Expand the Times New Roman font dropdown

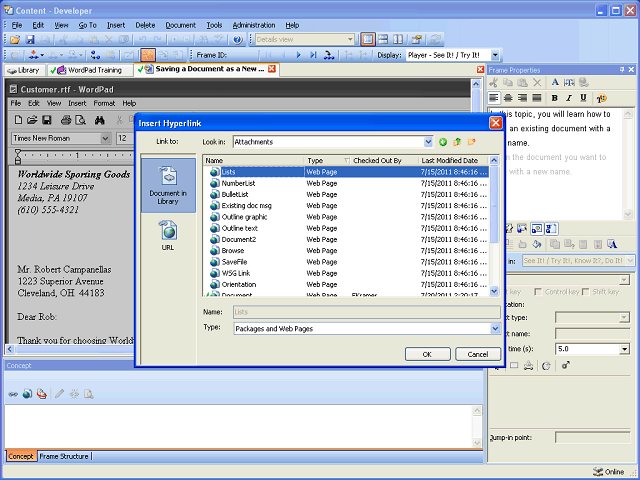(x=105, y=138)
